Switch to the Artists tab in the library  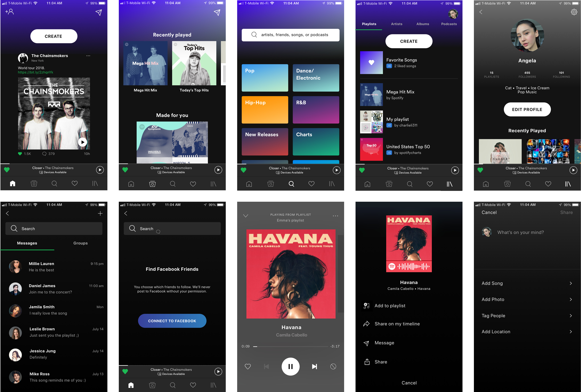point(397,24)
